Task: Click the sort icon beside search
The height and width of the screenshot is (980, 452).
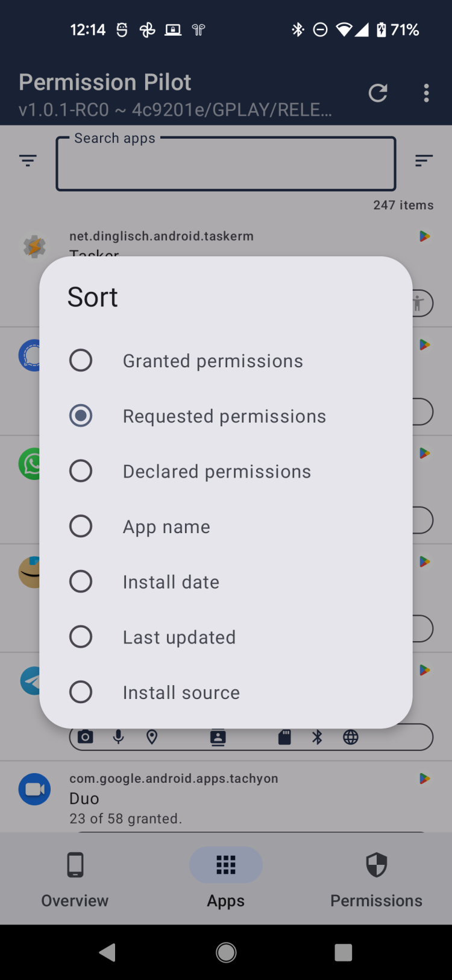Action: (x=424, y=160)
